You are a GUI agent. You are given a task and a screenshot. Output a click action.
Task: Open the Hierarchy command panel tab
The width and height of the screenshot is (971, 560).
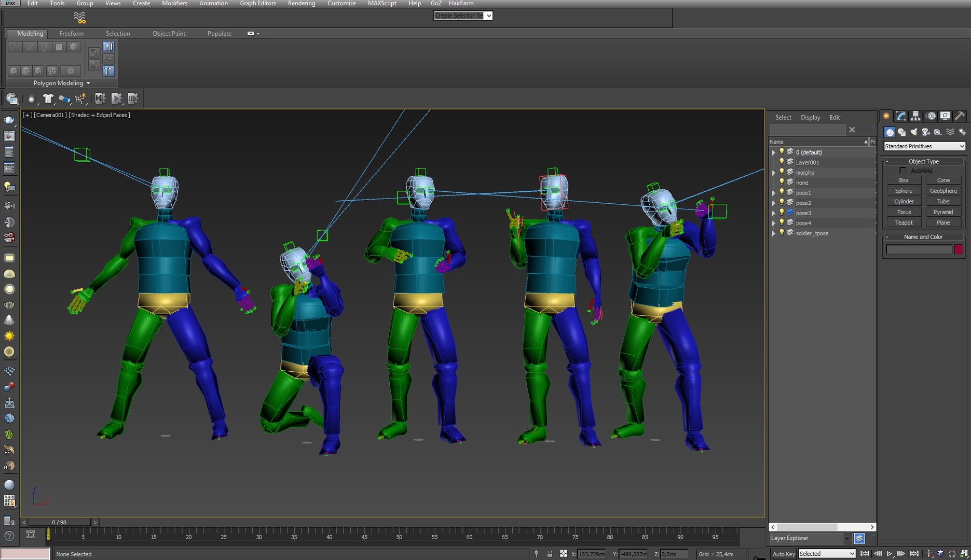click(915, 116)
